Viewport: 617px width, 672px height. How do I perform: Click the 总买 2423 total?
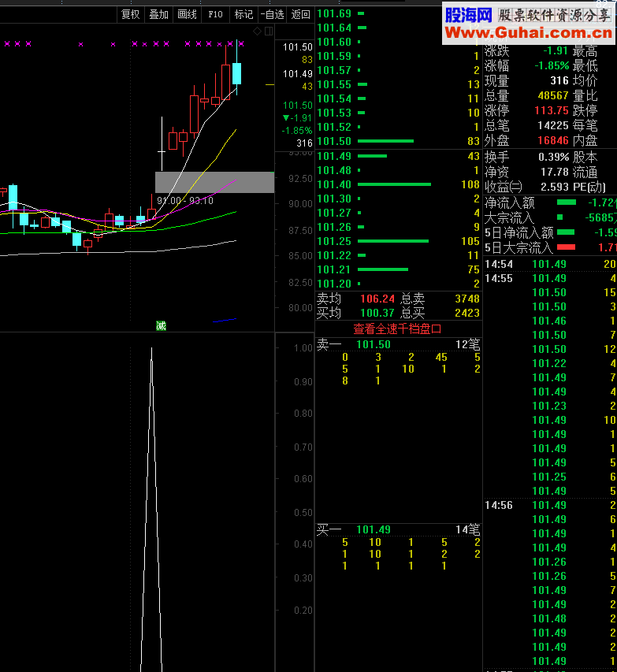pos(467,313)
